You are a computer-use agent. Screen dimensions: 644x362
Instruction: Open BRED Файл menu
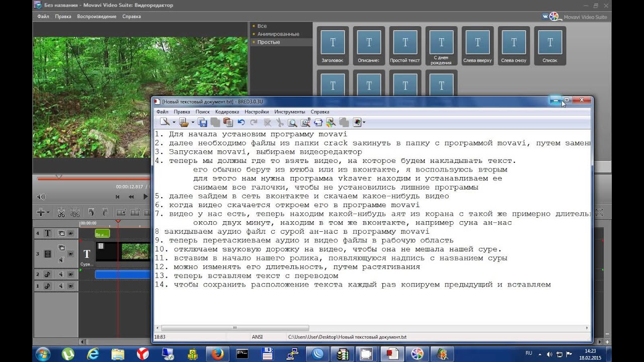(x=162, y=112)
